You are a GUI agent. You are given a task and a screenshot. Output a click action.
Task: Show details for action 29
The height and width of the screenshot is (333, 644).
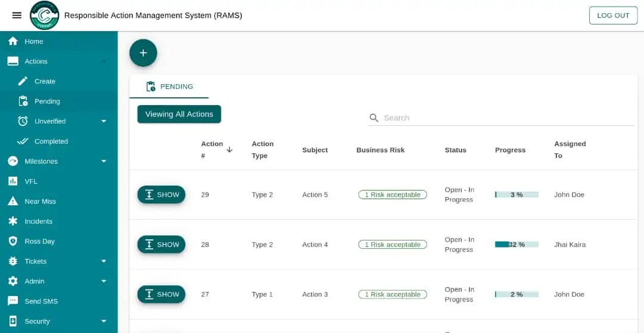pyautogui.click(x=161, y=195)
